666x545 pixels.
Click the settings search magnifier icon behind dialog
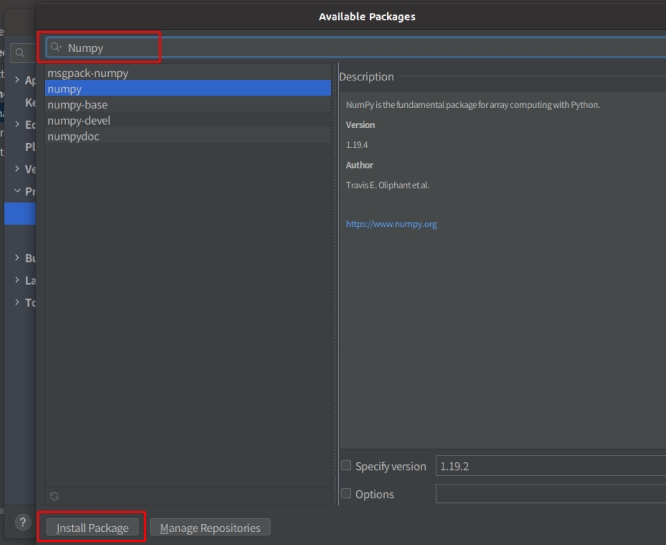click(x=20, y=52)
